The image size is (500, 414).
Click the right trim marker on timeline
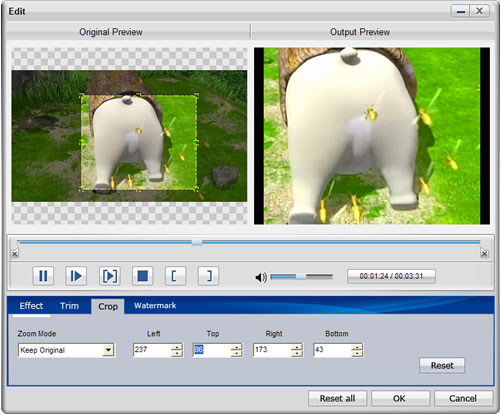484,254
